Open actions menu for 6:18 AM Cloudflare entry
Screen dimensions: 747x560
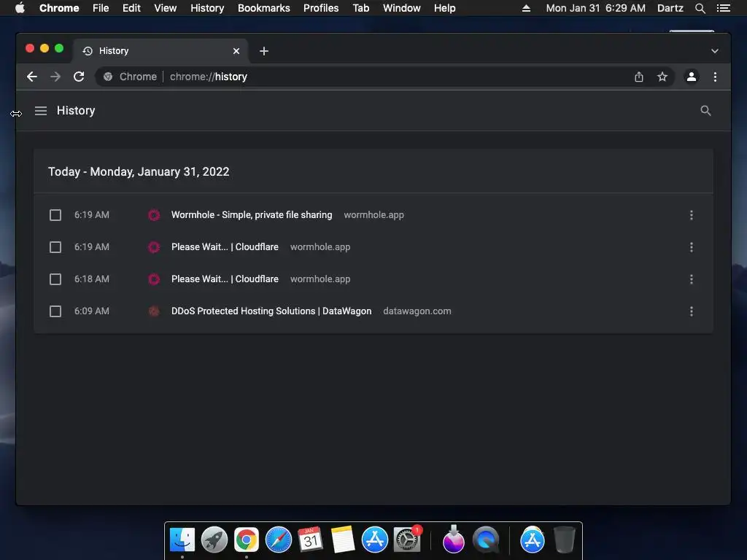[692, 279]
